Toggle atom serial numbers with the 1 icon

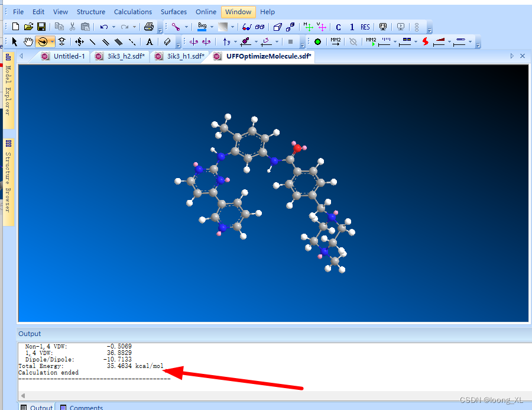(352, 26)
